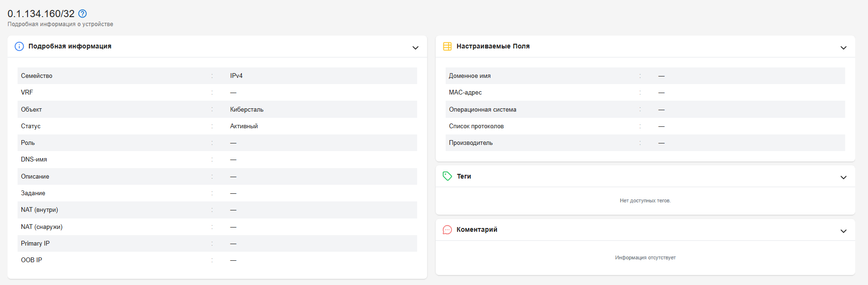Click the Настраиваемые Поля panel title
The image size is (868, 285).
[493, 46]
